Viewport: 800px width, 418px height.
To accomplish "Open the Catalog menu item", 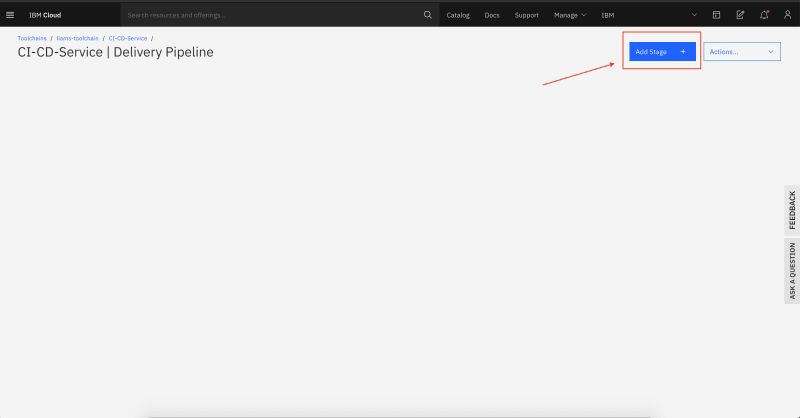I will click(x=458, y=15).
